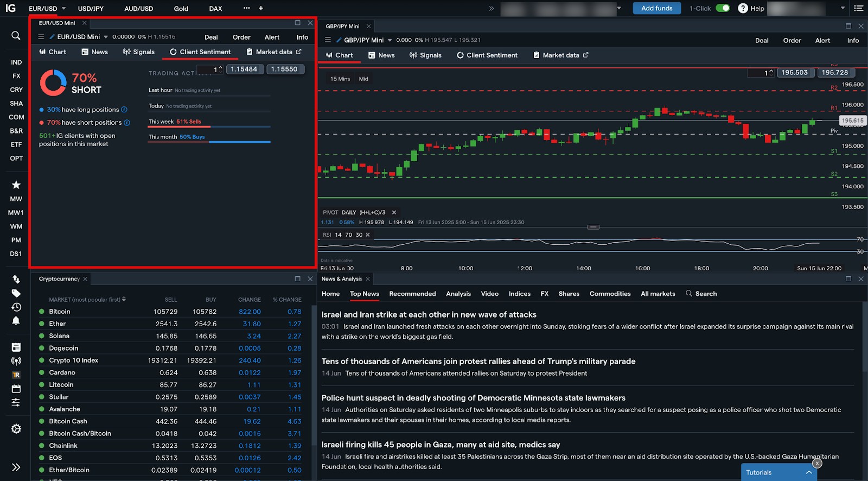Open Market data tab in GBP/JPY Mini panel
Image resolution: width=868 pixels, height=481 pixels.
561,55
